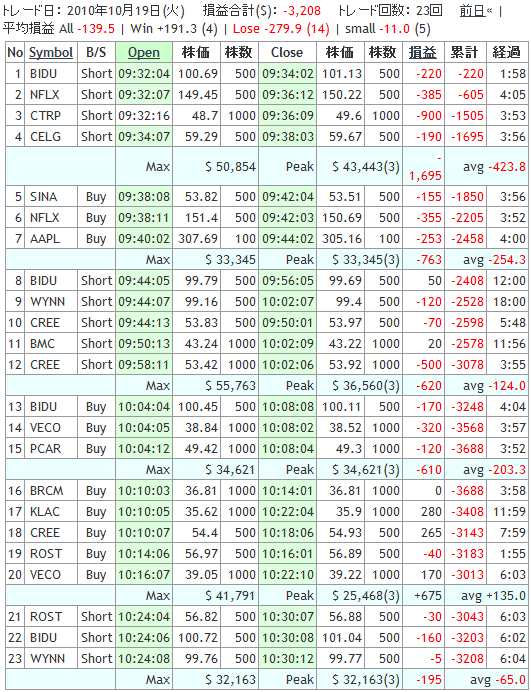Screen dimensions: 531x692
Task: Click the No column header
Action: point(15,53)
